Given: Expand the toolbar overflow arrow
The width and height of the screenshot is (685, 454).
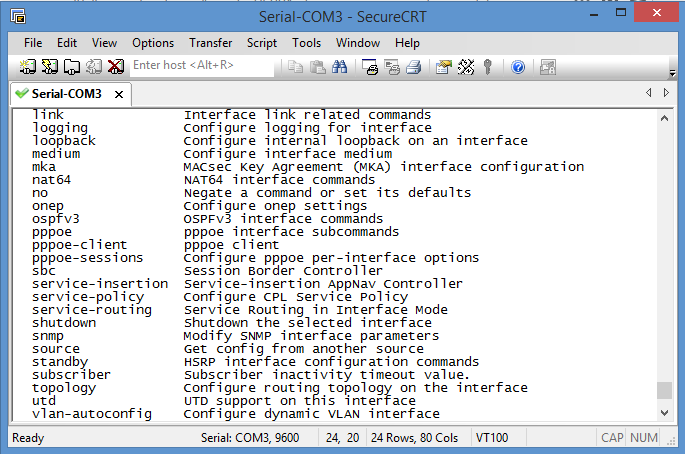Looking at the screenshot, I should tap(672, 73).
